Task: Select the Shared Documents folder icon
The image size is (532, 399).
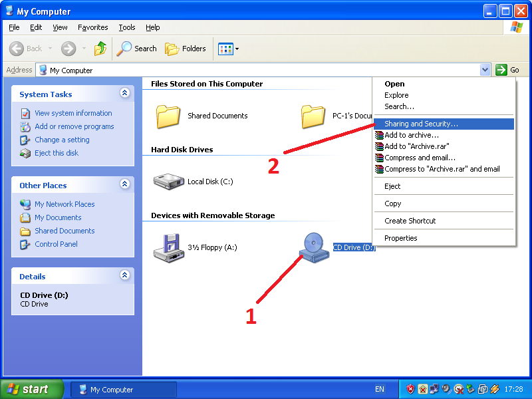Action: 168,116
